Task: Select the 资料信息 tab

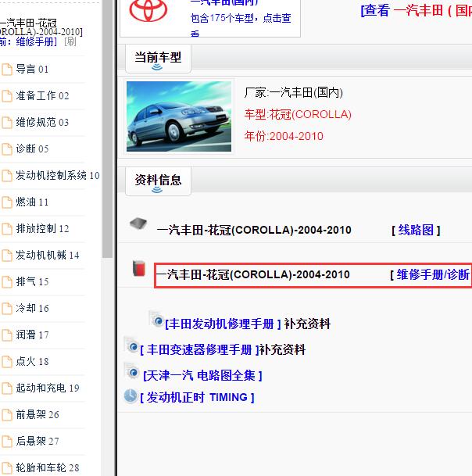Action: 158,181
